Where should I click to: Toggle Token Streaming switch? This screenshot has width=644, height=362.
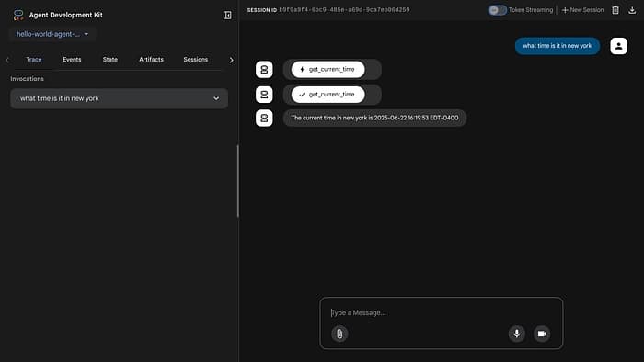pos(497,10)
